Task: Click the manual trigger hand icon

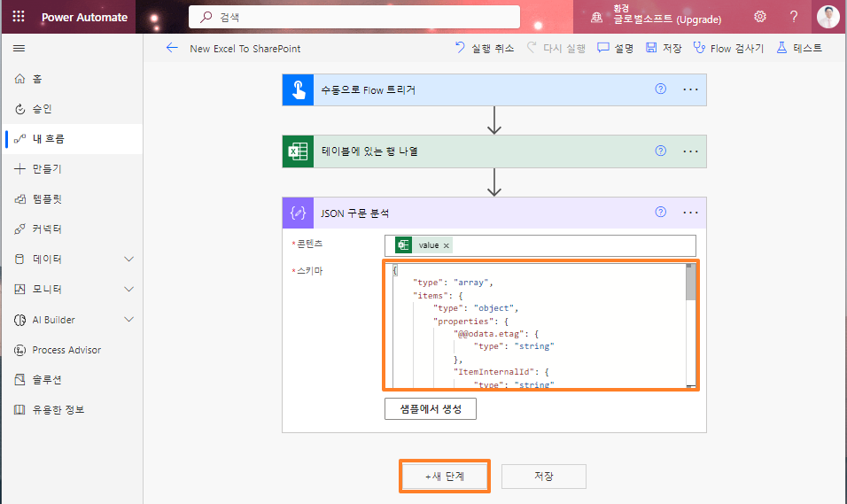Action: (299, 89)
